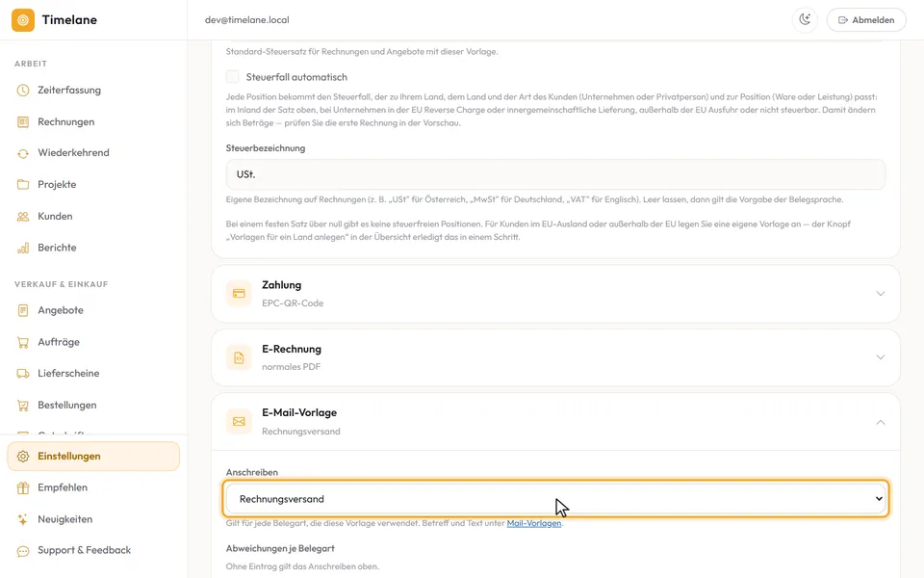Click the Wiederkehrend refresh icon

pos(23,153)
